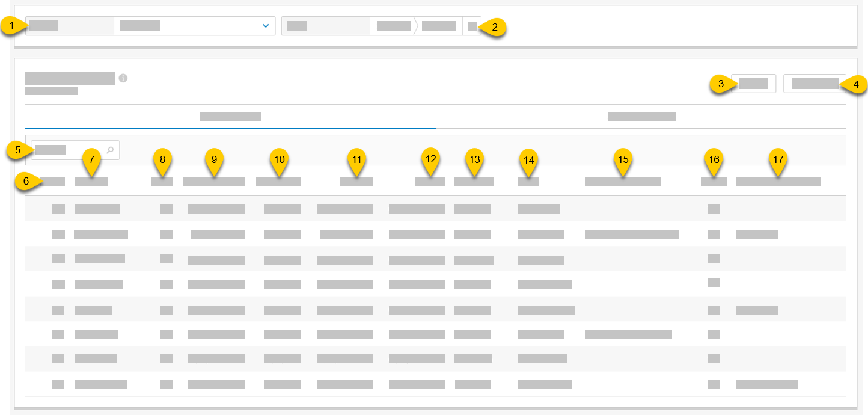
Task: Click the yellow callout marker numbered 15
Action: 623,160
